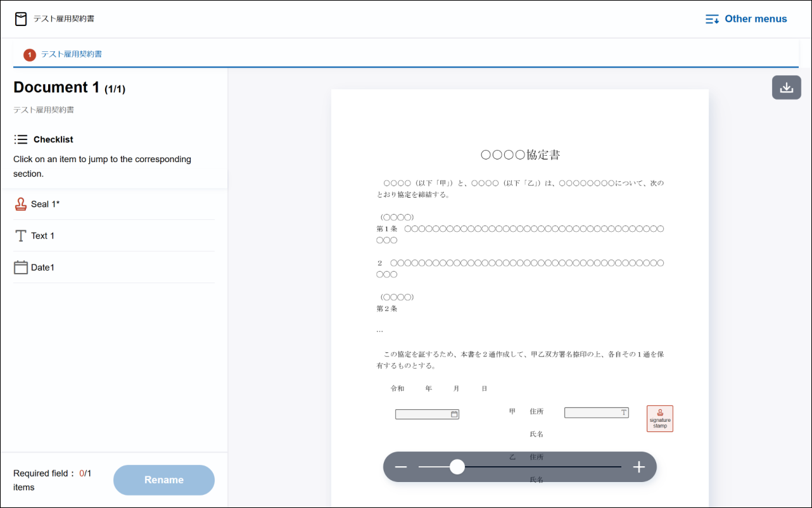Zoom in with the plus button
This screenshot has width=812, height=508.
(638, 467)
